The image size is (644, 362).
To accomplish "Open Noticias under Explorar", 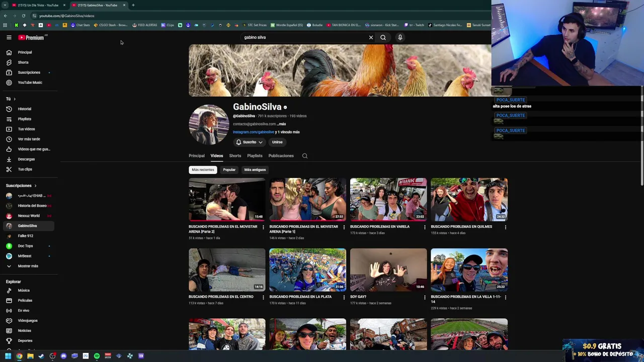I will pos(28,331).
